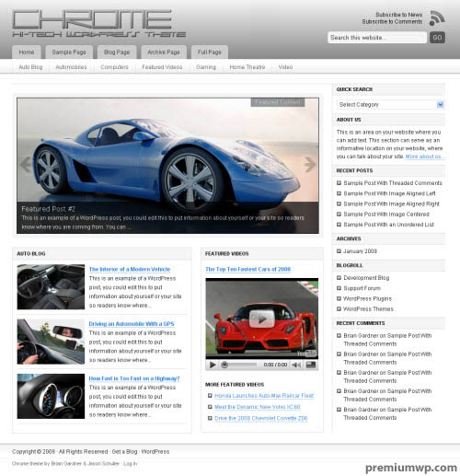Select the Full Page tab
Viewport: 460px width, 476px height.
(210, 52)
